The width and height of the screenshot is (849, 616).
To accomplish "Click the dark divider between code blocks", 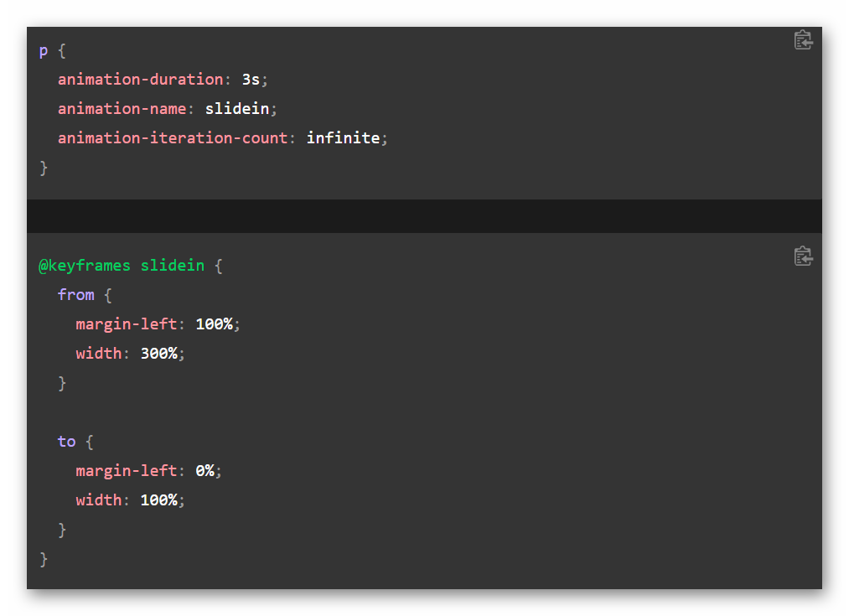I will point(424,216).
